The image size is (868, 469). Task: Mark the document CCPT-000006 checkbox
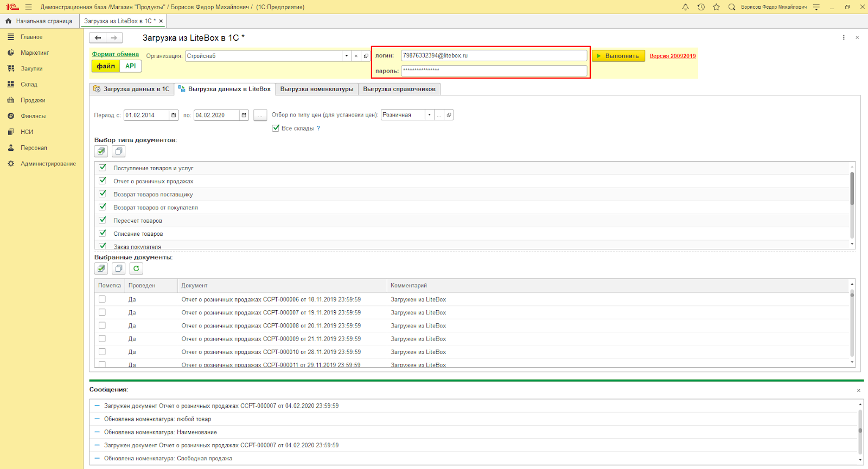click(x=102, y=299)
